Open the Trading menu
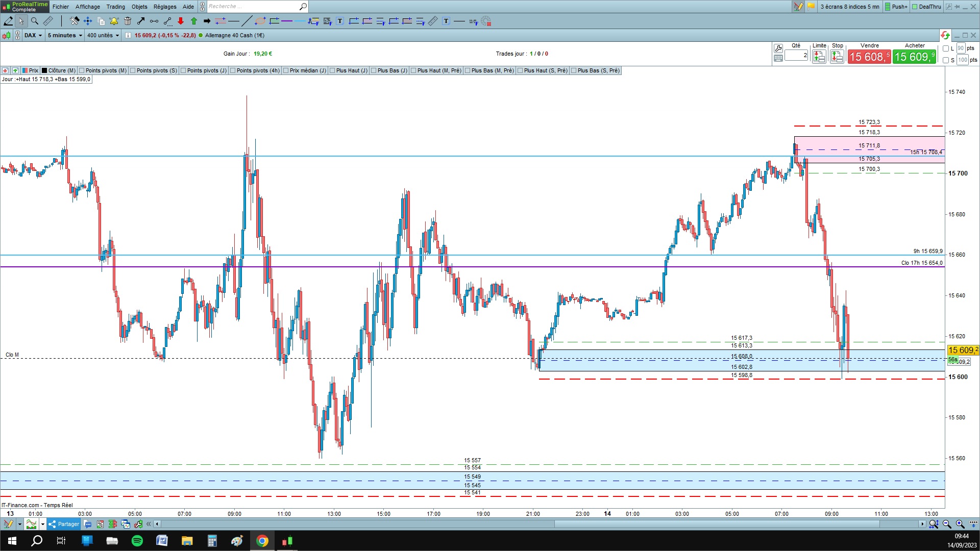The height and width of the screenshot is (551, 980). coord(115,7)
